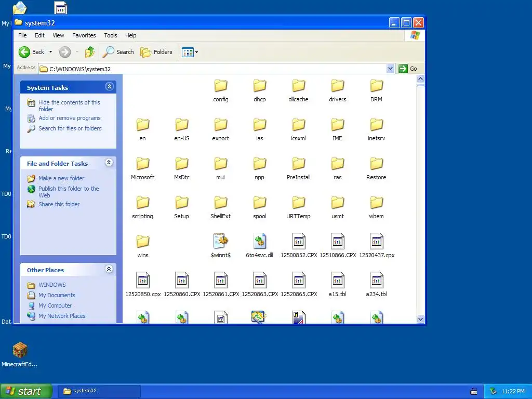Select the ShellExt folder icon
The height and width of the screenshot is (399, 532).
pos(220,203)
